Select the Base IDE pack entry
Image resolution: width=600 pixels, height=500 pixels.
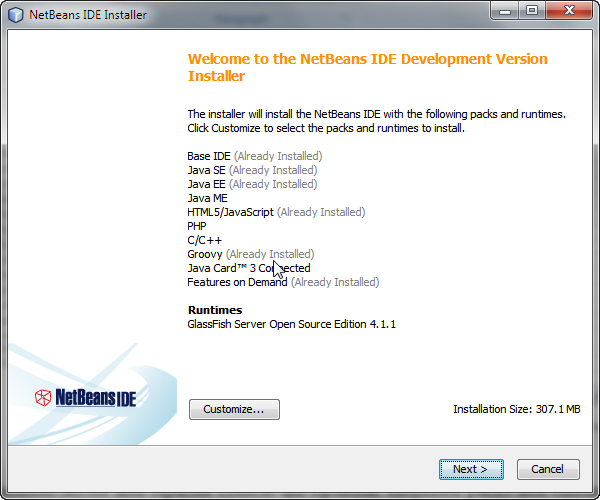coord(255,156)
